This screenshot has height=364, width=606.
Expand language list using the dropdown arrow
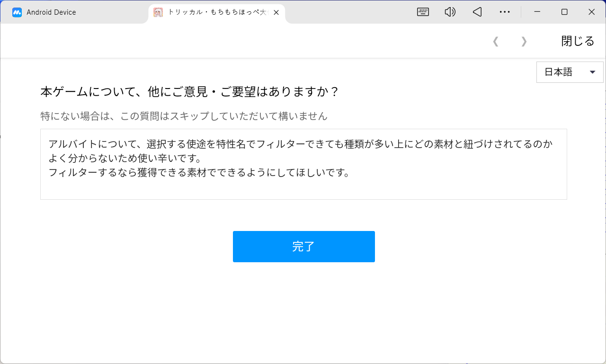click(592, 72)
